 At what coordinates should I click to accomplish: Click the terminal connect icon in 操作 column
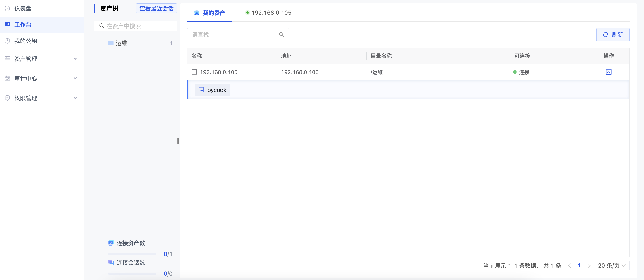click(608, 72)
